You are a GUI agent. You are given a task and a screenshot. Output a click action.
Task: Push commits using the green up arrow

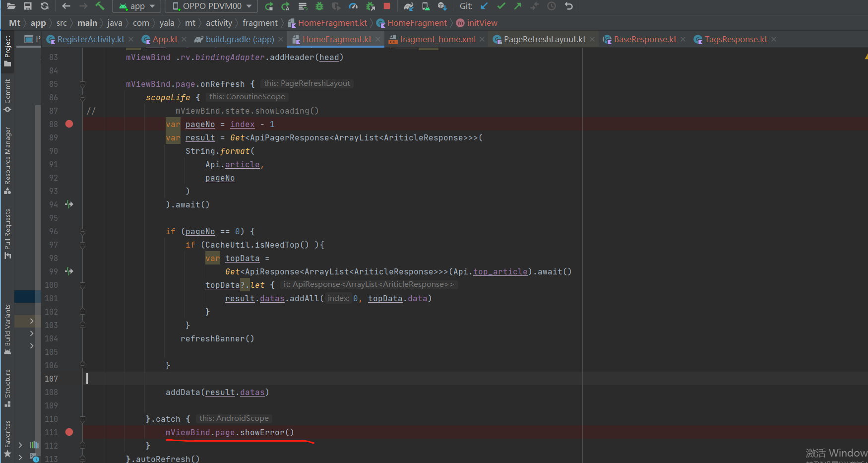click(x=517, y=6)
